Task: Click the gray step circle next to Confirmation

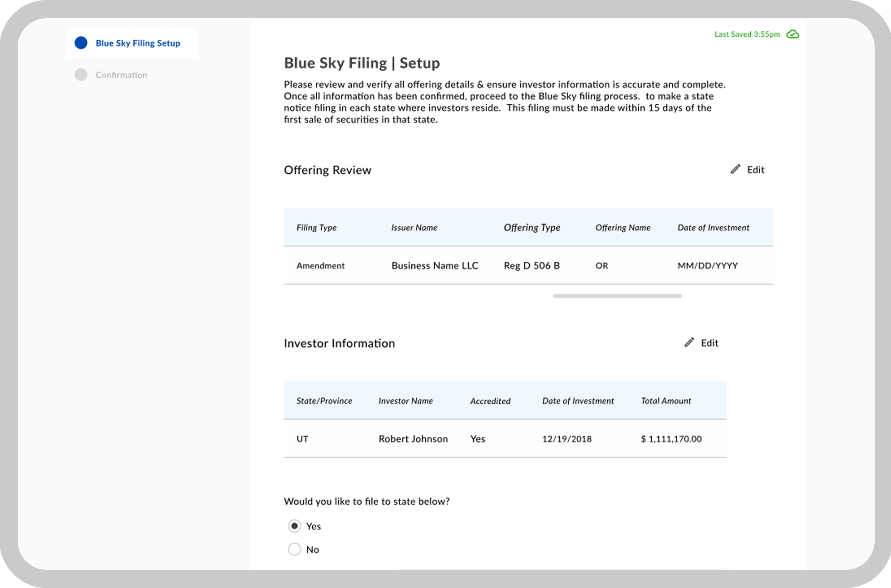Action: click(x=81, y=74)
